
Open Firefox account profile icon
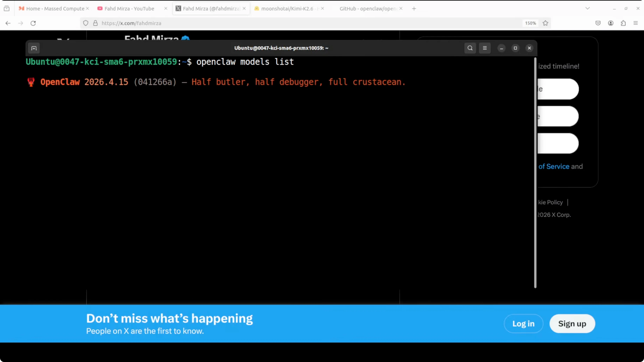(x=611, y=23)
